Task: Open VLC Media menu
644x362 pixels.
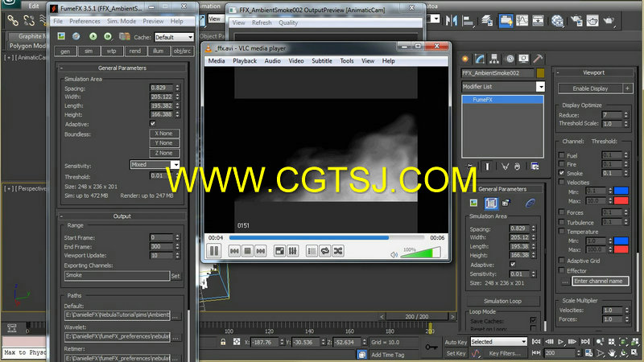Action: [217, 61]
